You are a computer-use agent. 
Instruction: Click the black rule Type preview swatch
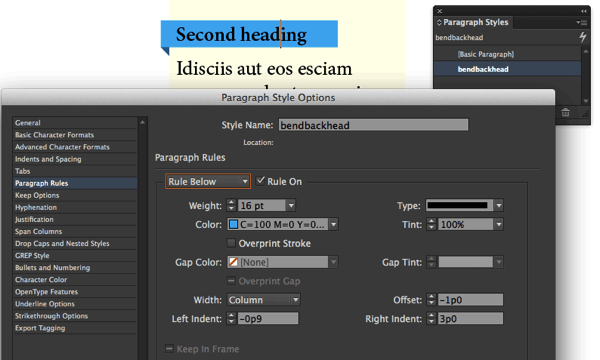point(458,205)
